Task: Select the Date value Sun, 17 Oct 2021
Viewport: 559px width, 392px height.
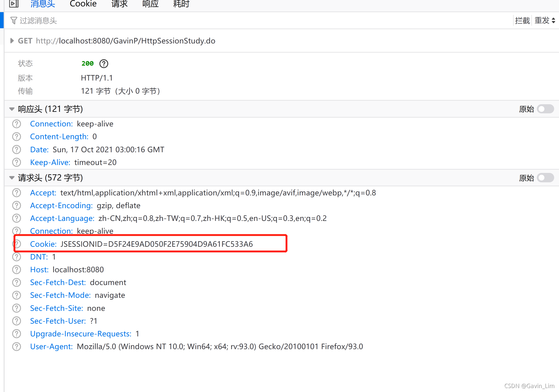Action: click(x=82, y=150)
